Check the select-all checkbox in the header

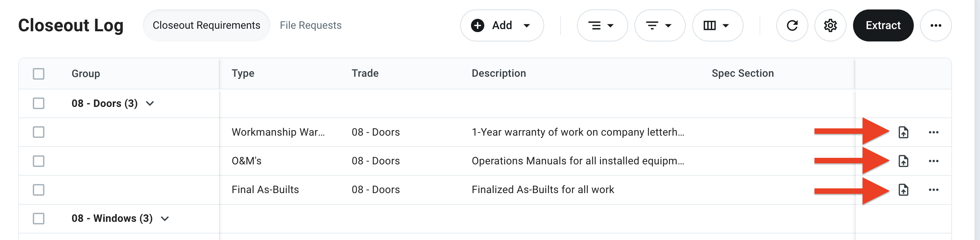pos(39,74)
